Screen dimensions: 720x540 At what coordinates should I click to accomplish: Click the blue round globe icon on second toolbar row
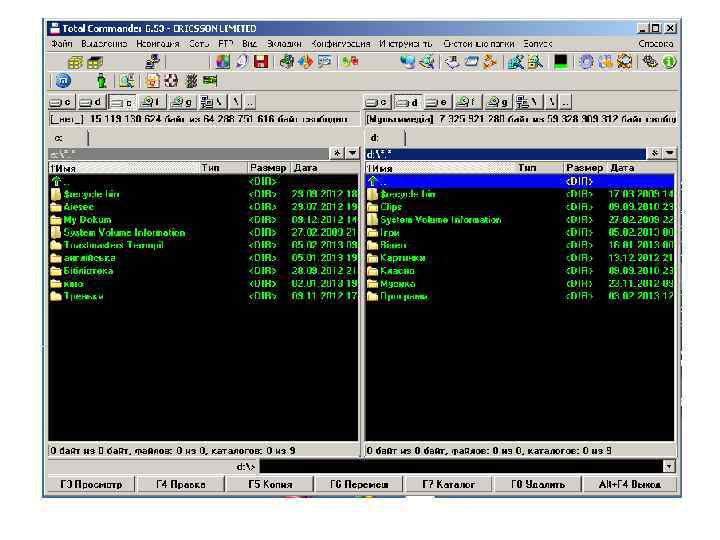click(x=63, y=81)
